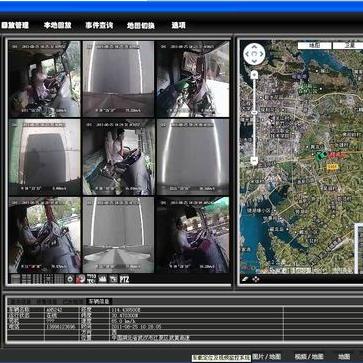
Task: Open the 地图切换 menu
Action: 141,25
